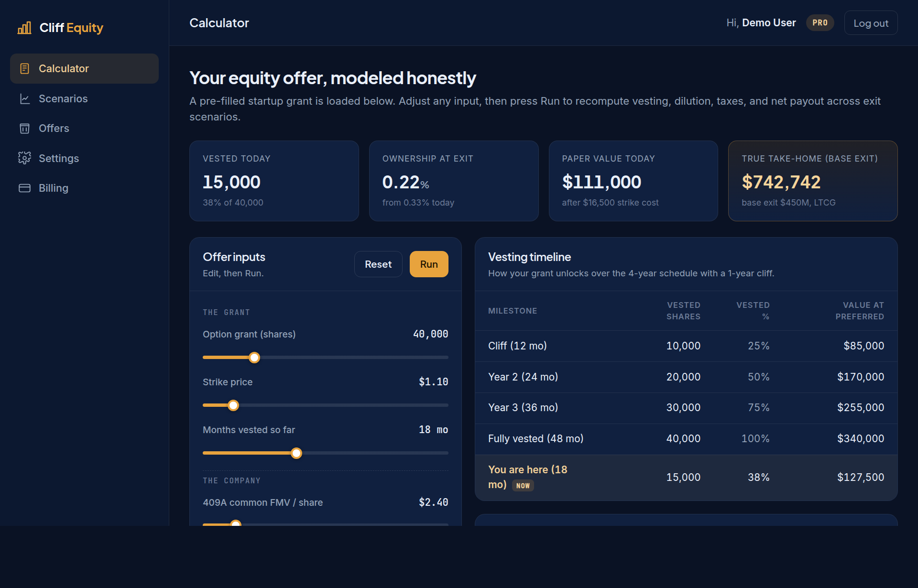Click the Log out button

pyautogui.click(x=871, y=23)
